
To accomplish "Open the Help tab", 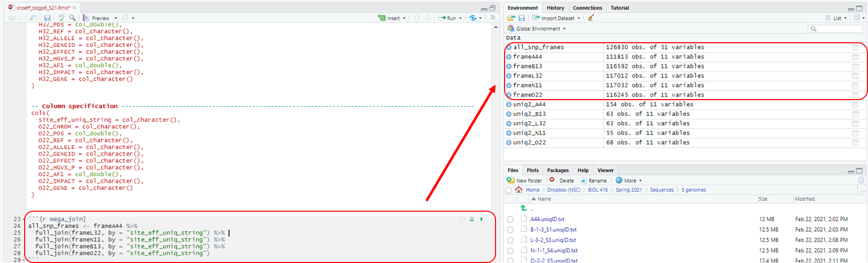I will tap(583, 170).
